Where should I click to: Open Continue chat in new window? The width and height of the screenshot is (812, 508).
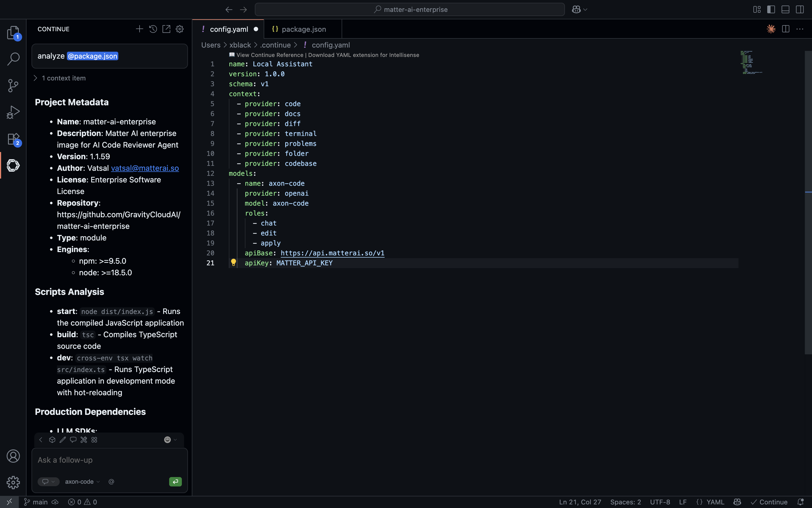tap(166, 29)
